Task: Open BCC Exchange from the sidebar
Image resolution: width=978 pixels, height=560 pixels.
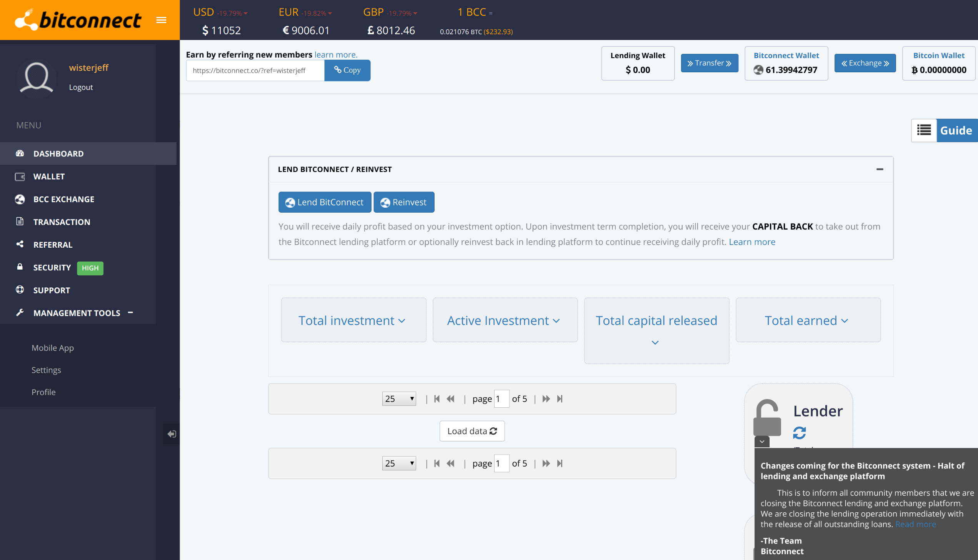Action: 63,199
